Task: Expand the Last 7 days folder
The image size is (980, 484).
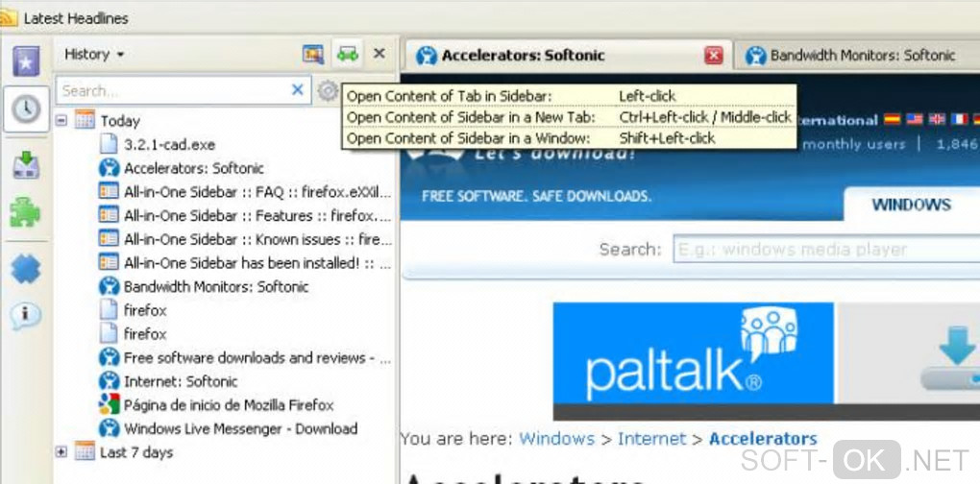Action: [61, 451]
